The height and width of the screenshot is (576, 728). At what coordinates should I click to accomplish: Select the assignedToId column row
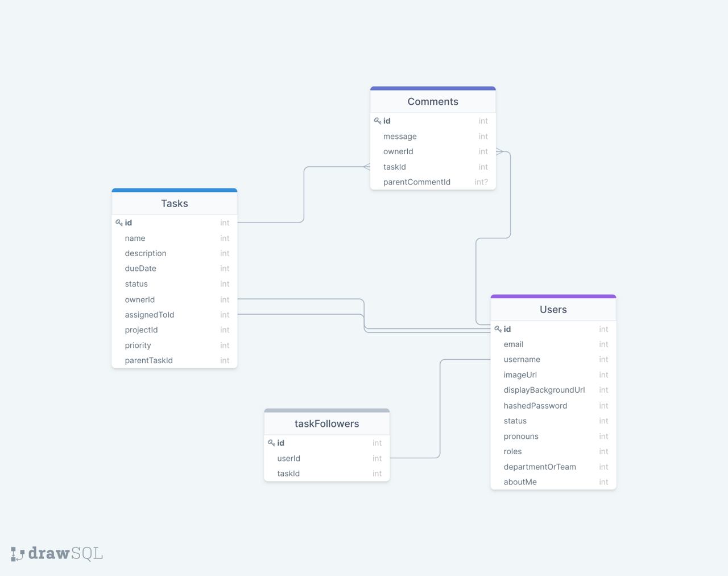[x=150, y=315]
